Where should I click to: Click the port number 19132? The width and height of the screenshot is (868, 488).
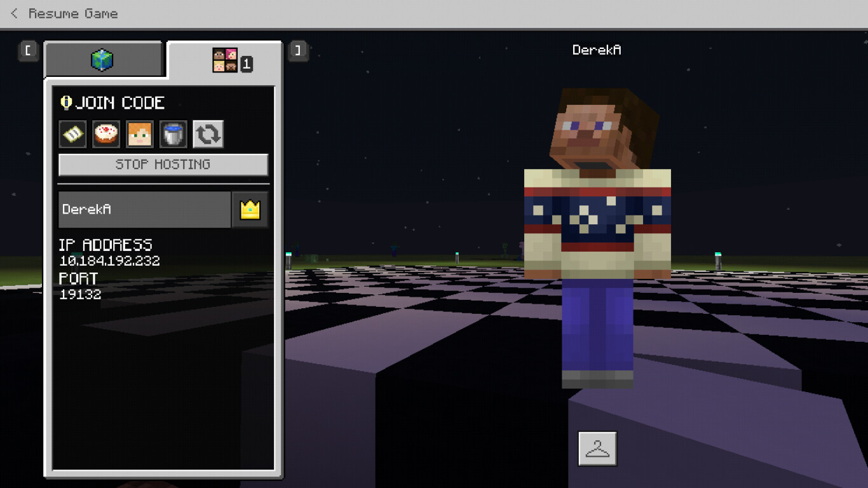[x=80, y=294]
